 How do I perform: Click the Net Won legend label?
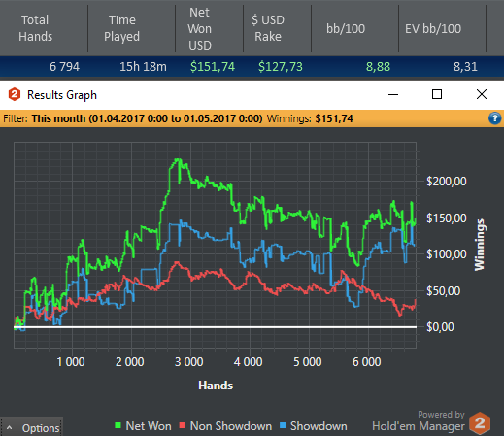click(149, 426)
